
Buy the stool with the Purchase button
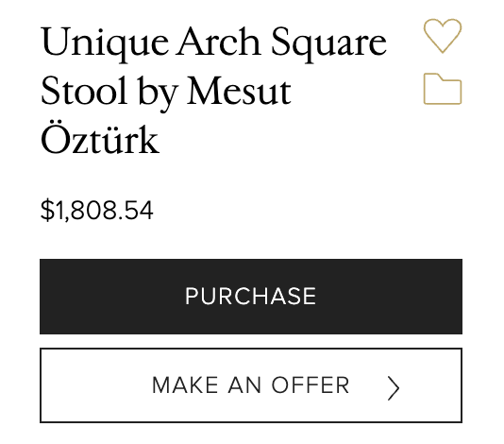251,297
